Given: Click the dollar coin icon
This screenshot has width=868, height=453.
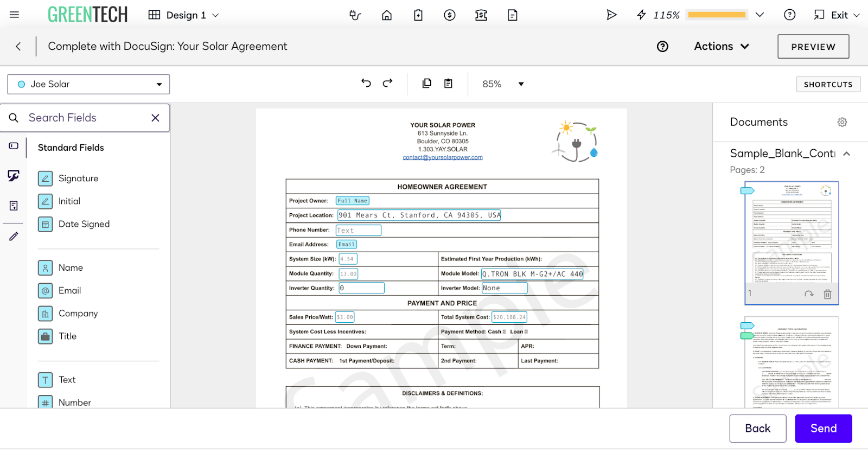Looking at the screenshot, I should (x=450, y=15).
